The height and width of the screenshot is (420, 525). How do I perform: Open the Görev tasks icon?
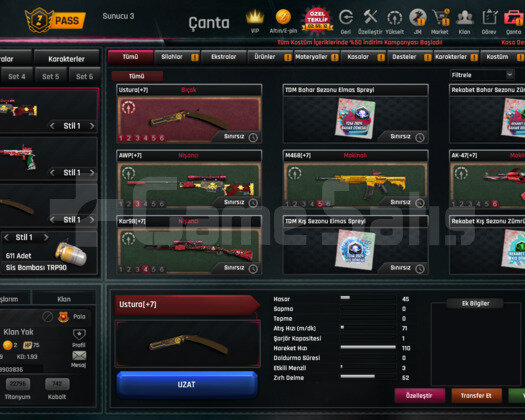coord(489,17)
